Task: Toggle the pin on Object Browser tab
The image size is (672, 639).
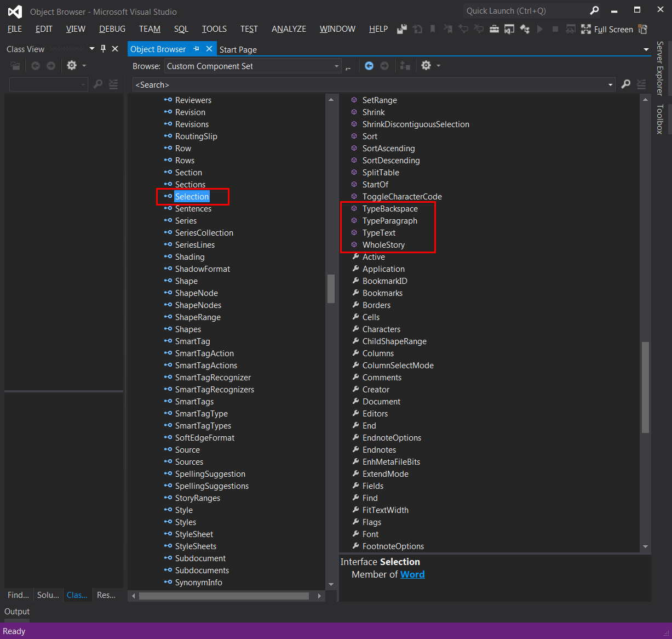Action: [197, 49]
